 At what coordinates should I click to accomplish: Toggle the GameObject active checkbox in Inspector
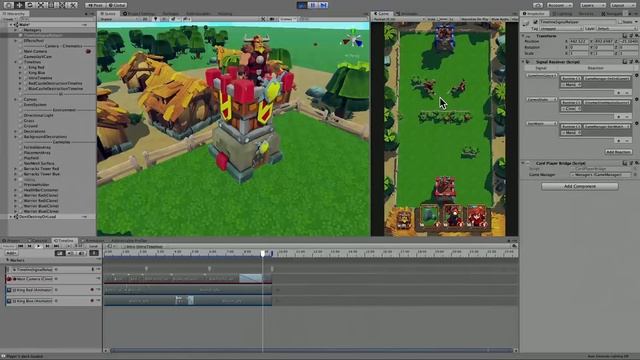click(535, 22)
